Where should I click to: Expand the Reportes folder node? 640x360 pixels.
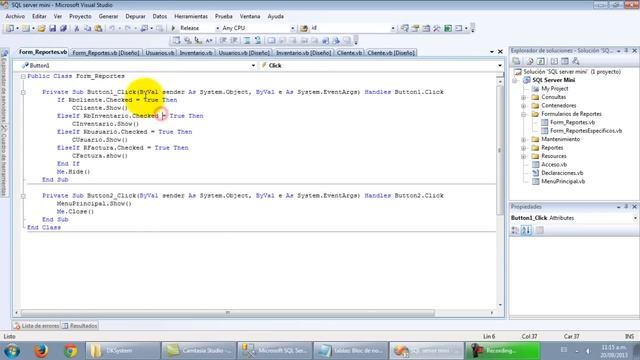[524, 148]
